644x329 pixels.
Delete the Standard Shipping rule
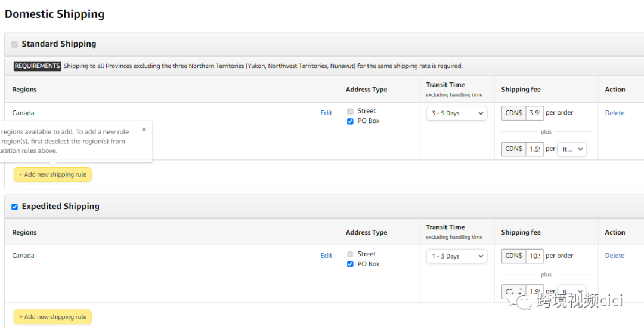click(x=614, y=113)
